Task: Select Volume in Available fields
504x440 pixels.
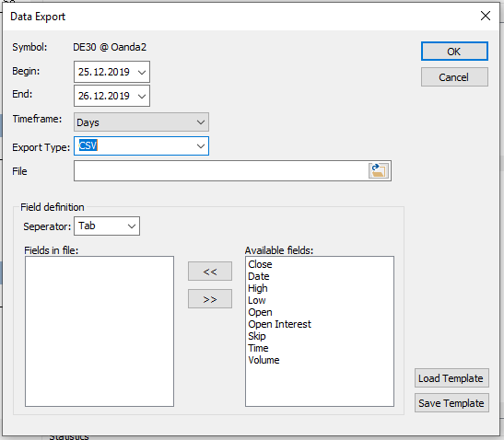Action: coord(264,360)
